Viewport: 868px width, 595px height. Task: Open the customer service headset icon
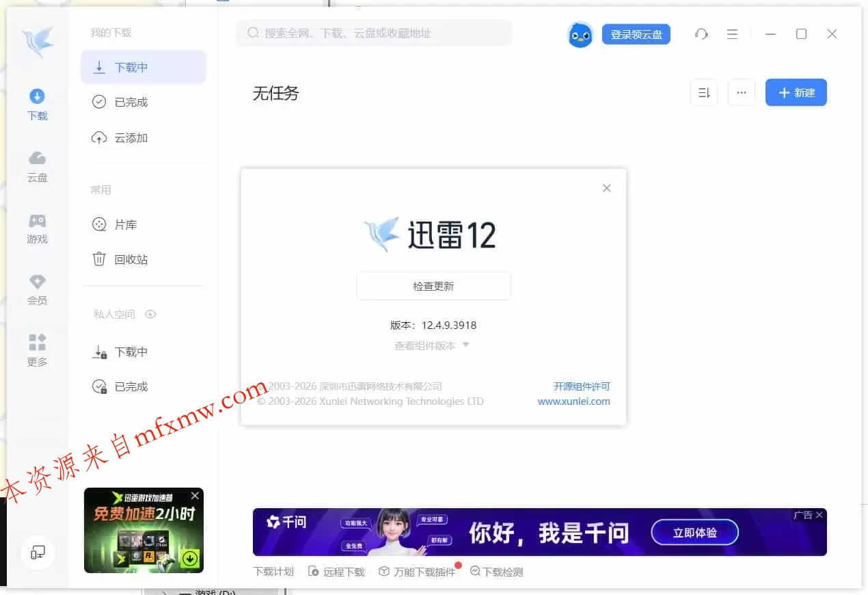click(x=701, y=34)
